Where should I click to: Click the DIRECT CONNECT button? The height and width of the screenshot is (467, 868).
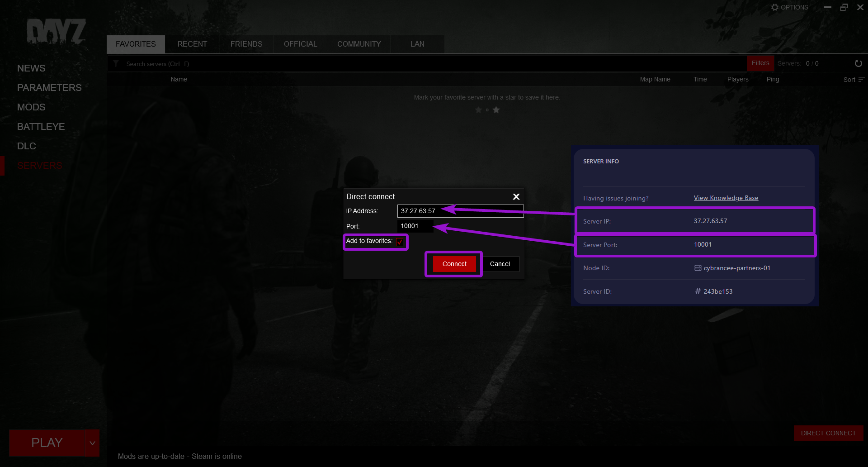coord(828,433)
